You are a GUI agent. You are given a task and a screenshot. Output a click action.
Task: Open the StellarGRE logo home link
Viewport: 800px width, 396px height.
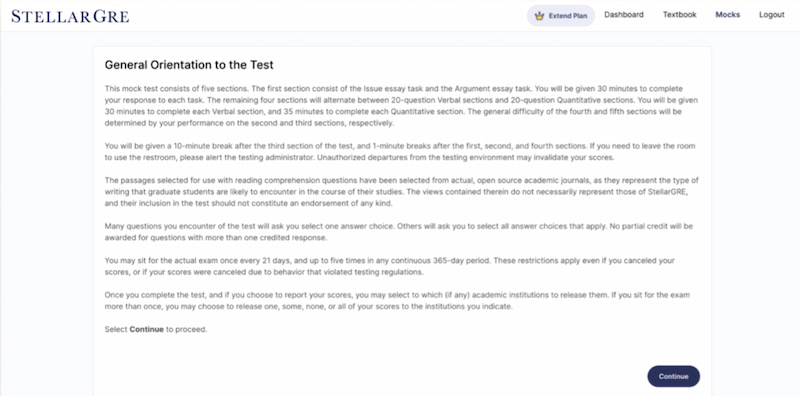click(x=70, y=16)
